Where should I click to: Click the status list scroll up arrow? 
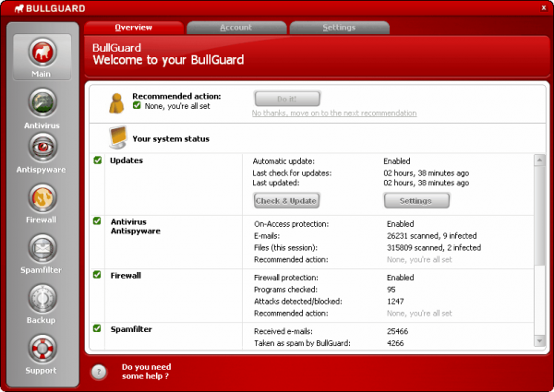539,160
